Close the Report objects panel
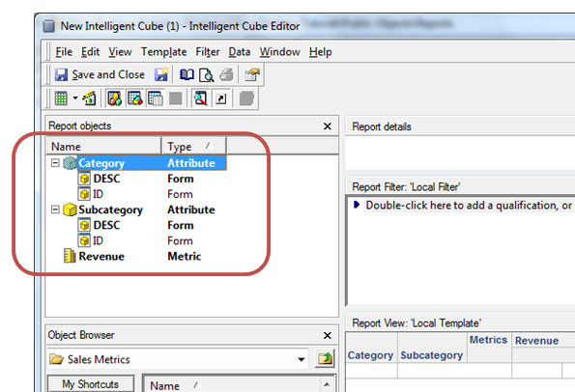575x392 pixels. point(328,126)
